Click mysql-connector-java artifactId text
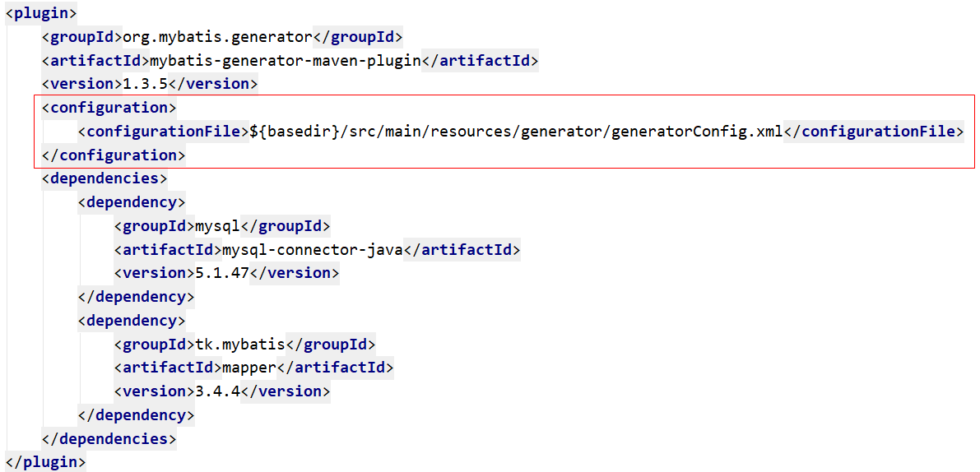980x472 pixels. coord(313,250)
